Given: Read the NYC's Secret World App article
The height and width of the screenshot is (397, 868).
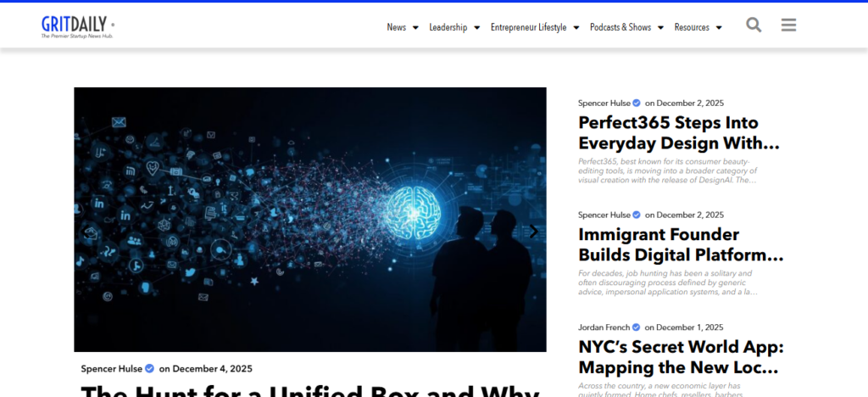Looking at the screenshot, I should (x=680, y=357).
